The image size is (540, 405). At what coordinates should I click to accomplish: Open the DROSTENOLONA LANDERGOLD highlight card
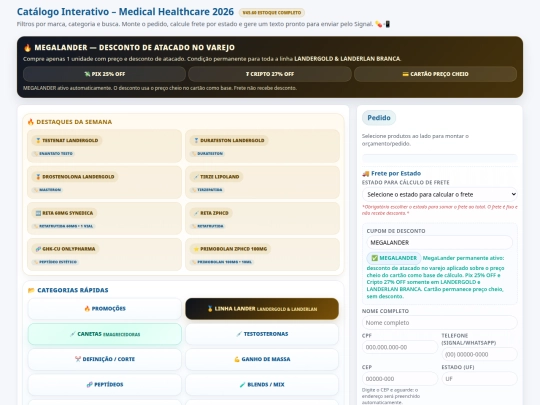coord(104,182)
